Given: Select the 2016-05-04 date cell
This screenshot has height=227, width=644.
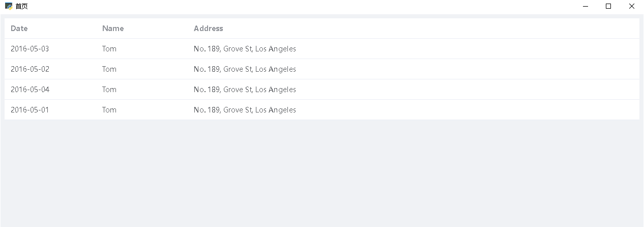Looking at the screenshot, I should click(x=30, y=90).
